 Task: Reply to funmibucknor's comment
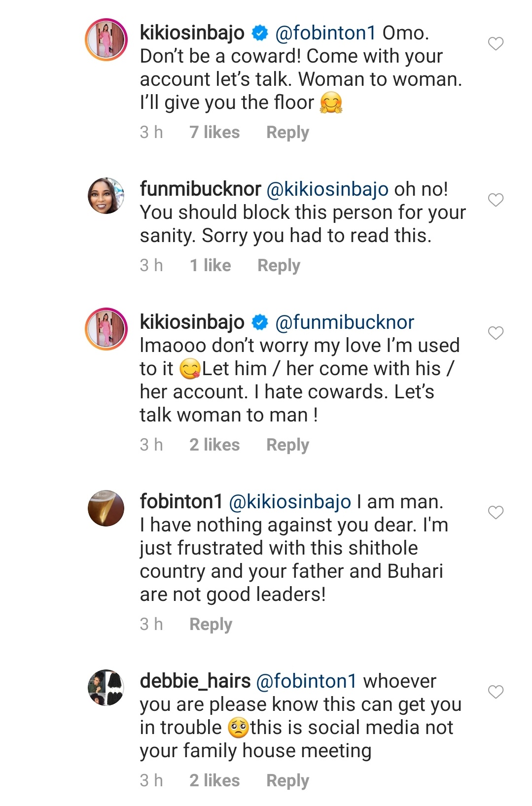point(279,265)
